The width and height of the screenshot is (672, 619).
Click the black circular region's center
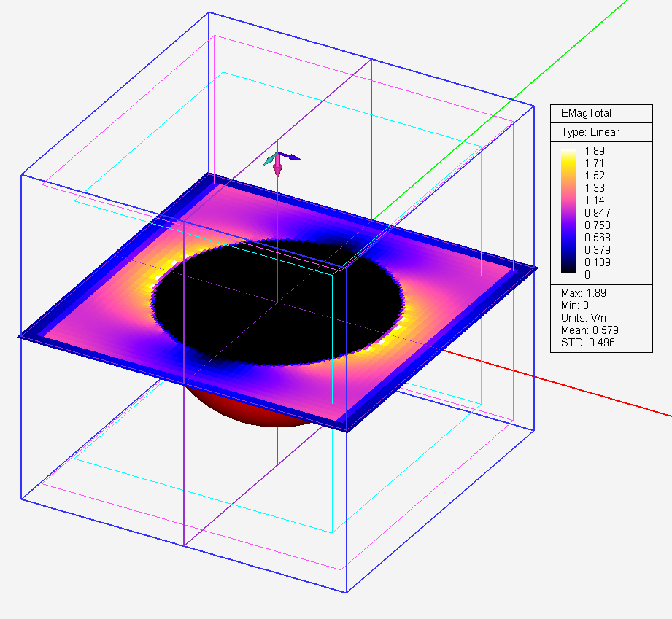coord(277,300)
